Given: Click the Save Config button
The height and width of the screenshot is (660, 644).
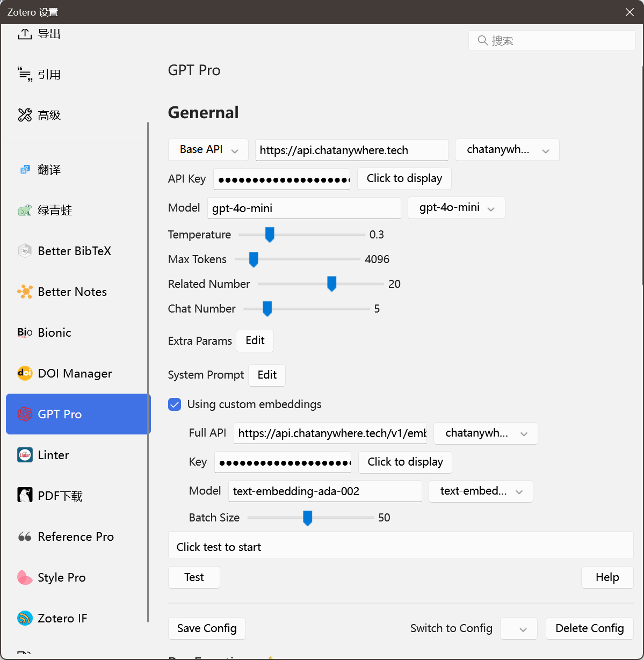Looking at the screenshot, I should (207, 628).
